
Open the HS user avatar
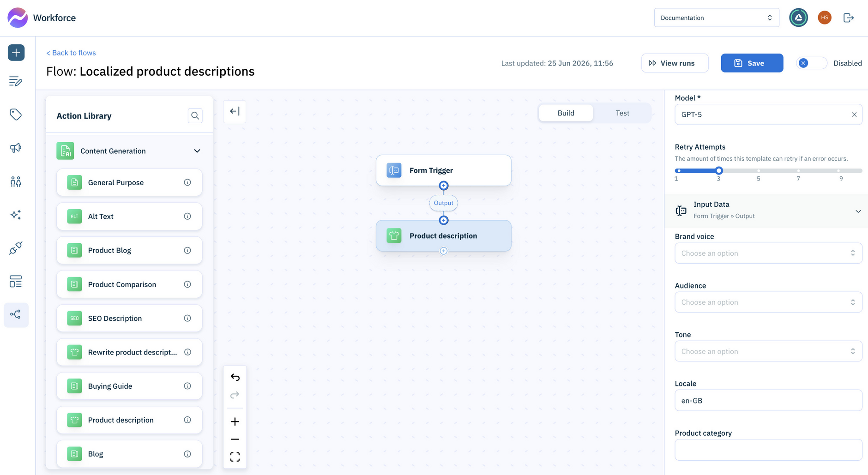pyautogui.click(x=825, y=18)
